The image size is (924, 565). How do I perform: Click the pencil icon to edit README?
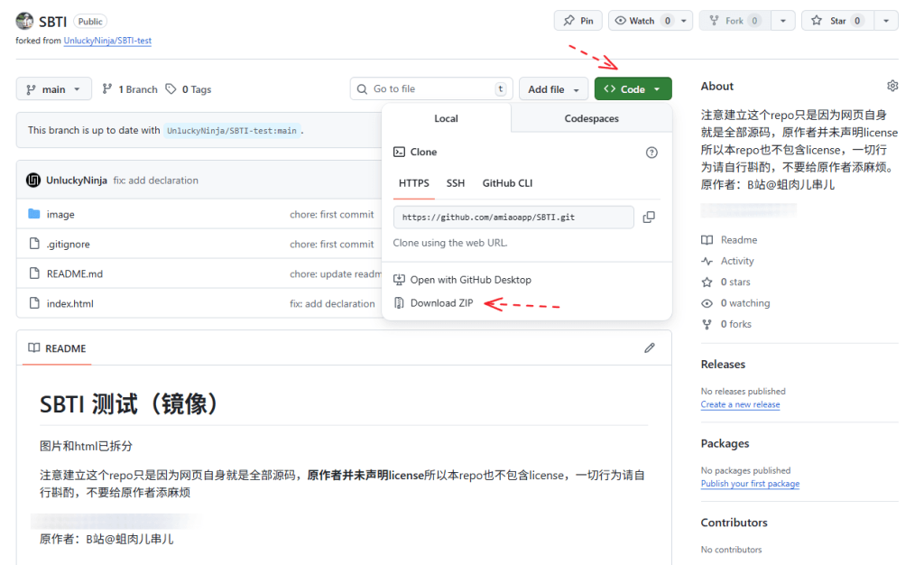coord(649,348)
